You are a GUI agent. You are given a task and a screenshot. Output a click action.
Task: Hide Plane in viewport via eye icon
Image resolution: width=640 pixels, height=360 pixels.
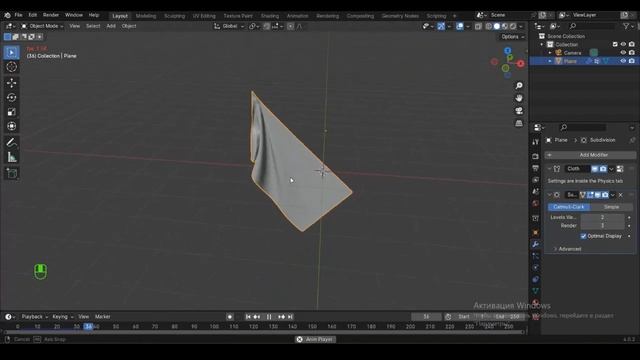623,61
